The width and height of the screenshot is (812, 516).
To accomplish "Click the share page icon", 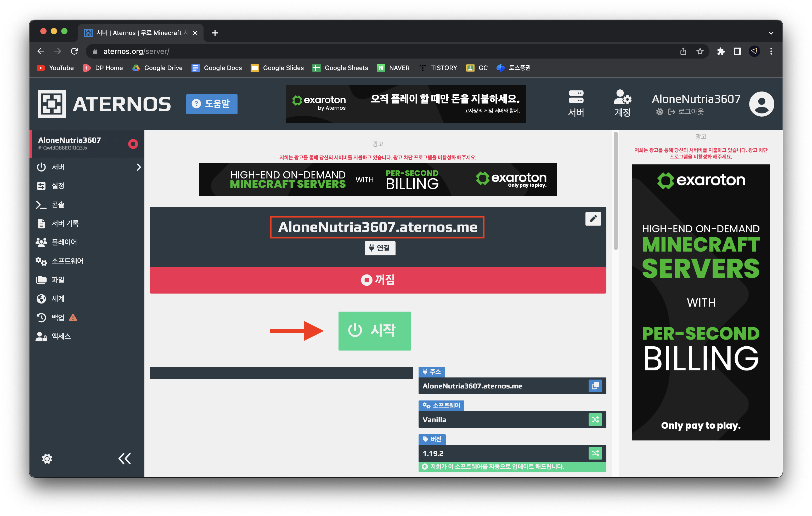I will pyautogui.click(x=683, y=51).
